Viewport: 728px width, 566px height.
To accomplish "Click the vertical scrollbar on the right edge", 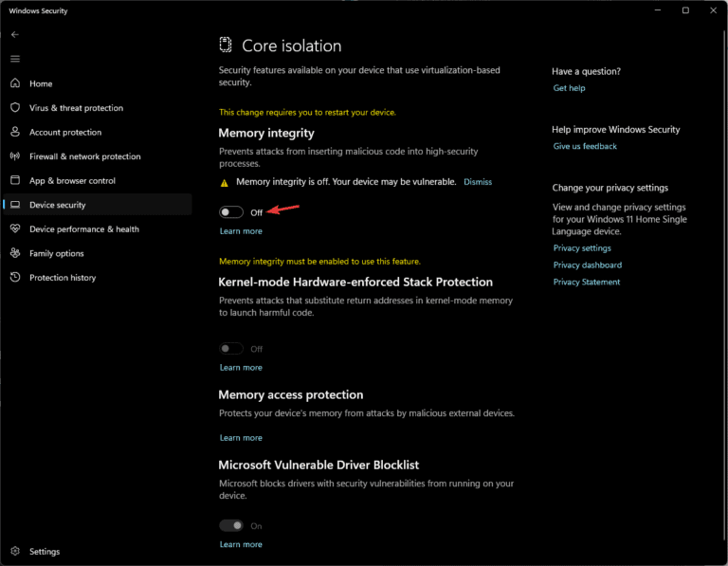I will coord(725,284).
